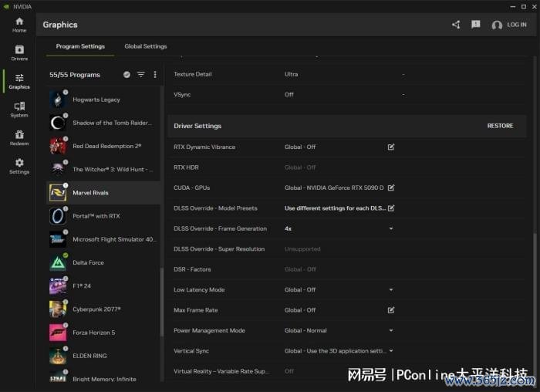Click the '55/55 Programs' heading
Screen dimensions: 540x392
pos(75,75)
